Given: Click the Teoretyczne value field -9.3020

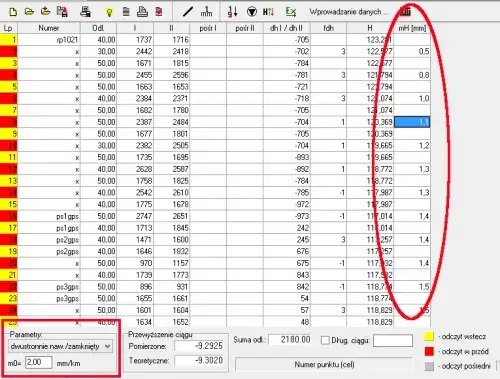Looking at the screenshot, I should (x=199, y=360).
